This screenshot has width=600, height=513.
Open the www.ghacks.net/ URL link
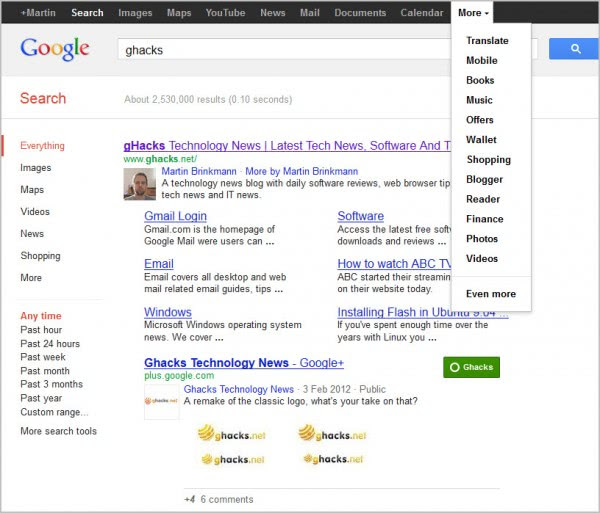160,159
